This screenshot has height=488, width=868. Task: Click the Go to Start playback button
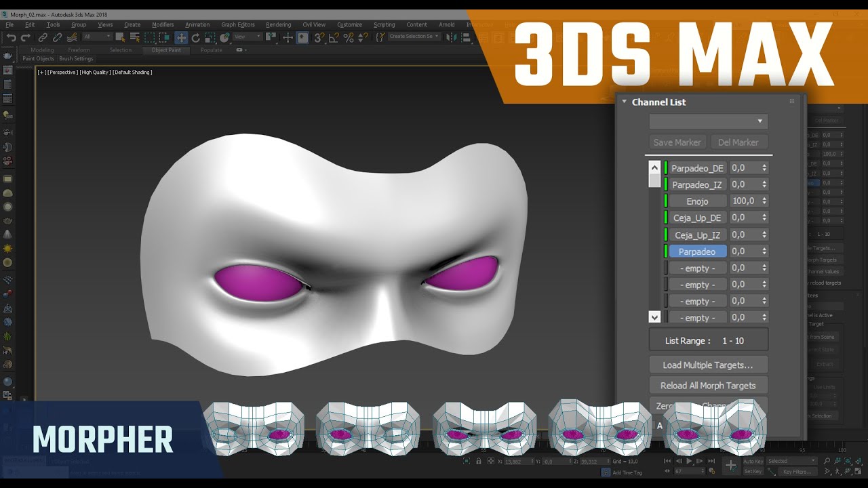pos(667,461)
